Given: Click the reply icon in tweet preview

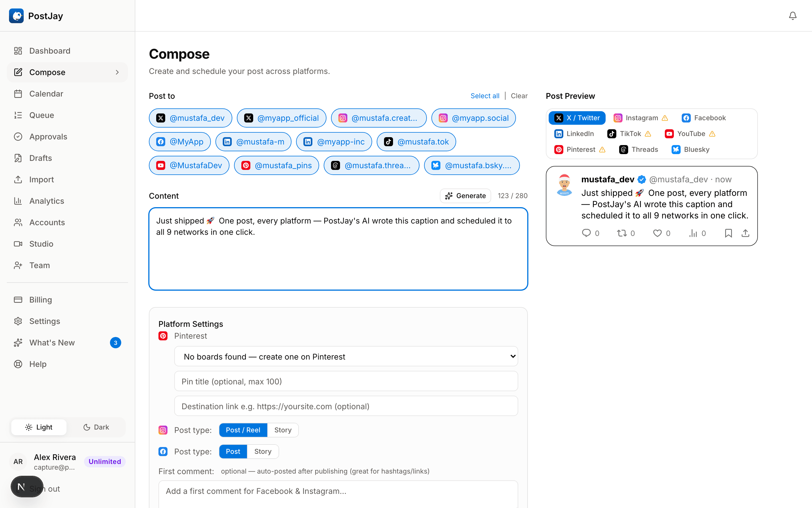Looking at the screenshot, I should click(586, 233).
